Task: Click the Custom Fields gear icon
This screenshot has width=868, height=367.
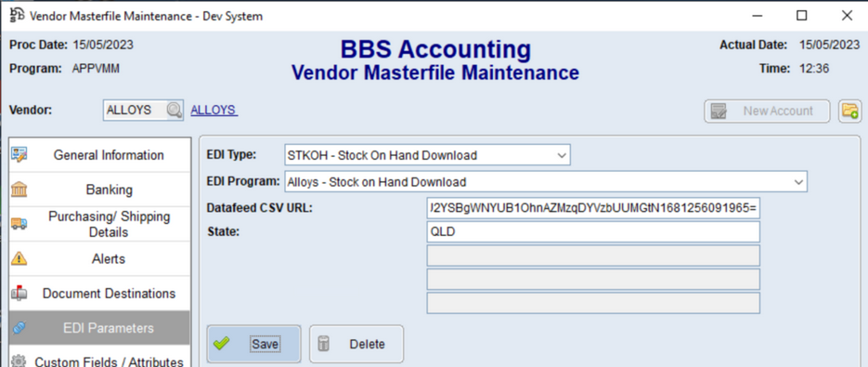Action: click(x=19, y=361)
